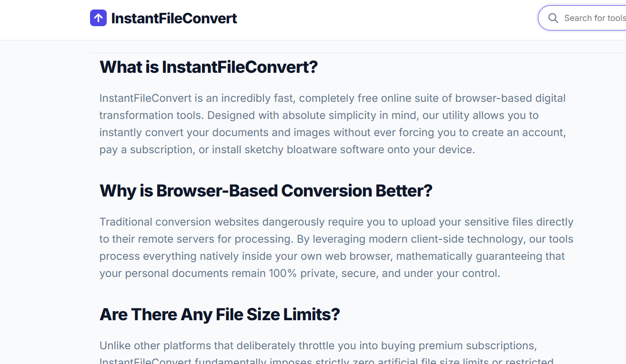Open the InstantFileConvert home via logo icon
Screen dimensions: 626x364
pos(98,18)
